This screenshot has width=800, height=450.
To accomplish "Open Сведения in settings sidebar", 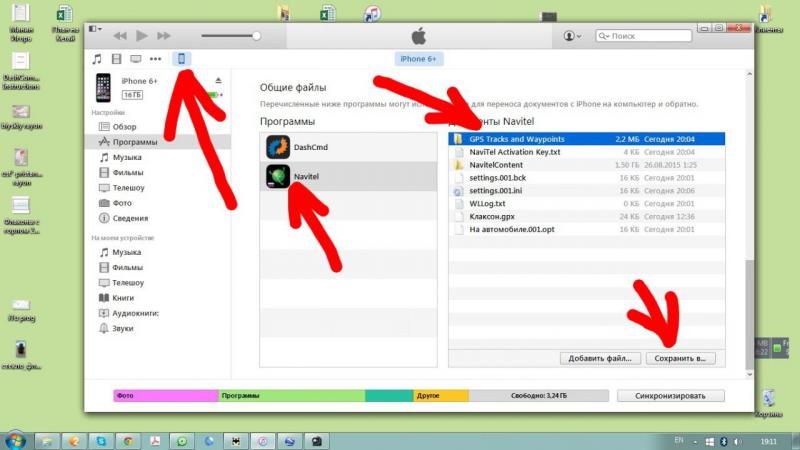I will 130,218.
